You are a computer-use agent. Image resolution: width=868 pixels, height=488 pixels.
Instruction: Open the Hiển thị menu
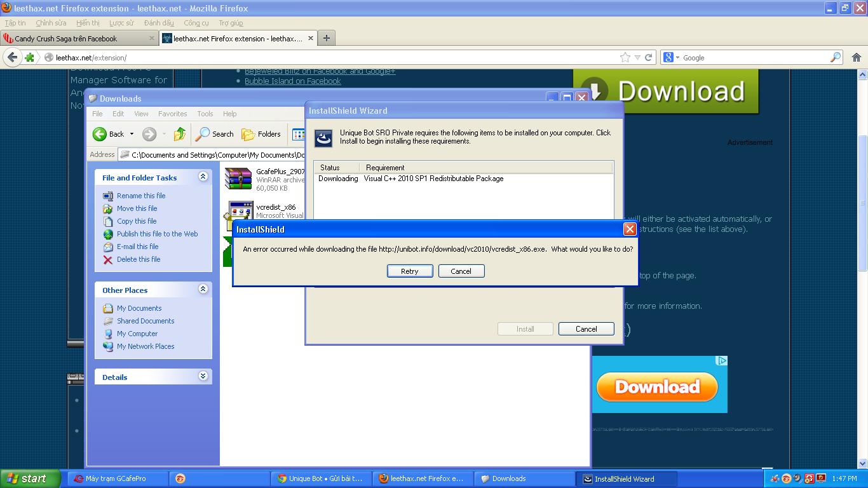tap(88, 23)
